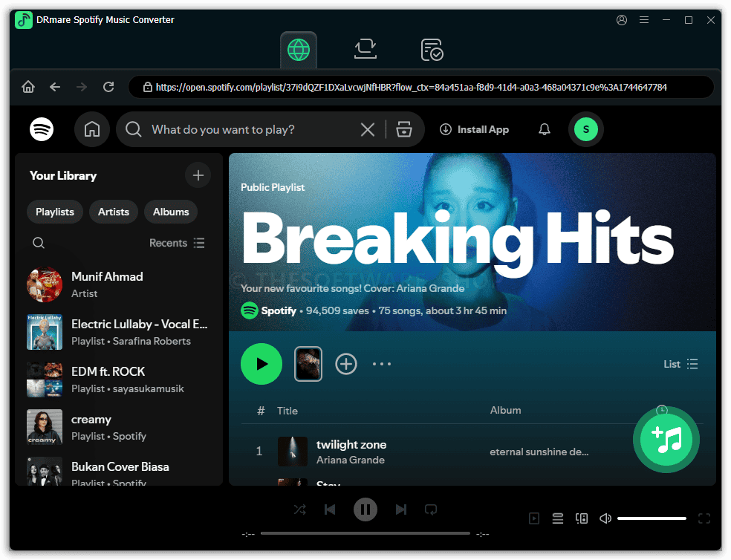
Task: Click the Spotify link in playlist info
Action: (279, 310)
